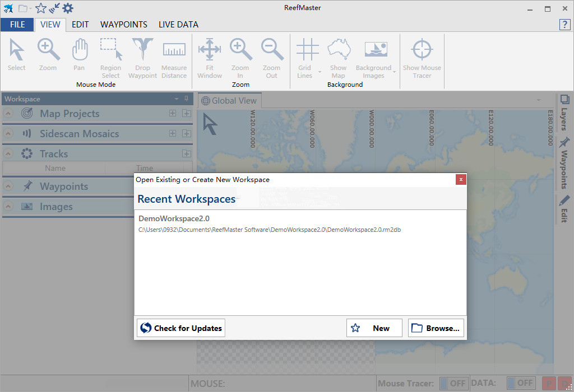Open the Global View tab list dropdown
The width and height of the screenshot is (574, 392).
click(539, 100)
